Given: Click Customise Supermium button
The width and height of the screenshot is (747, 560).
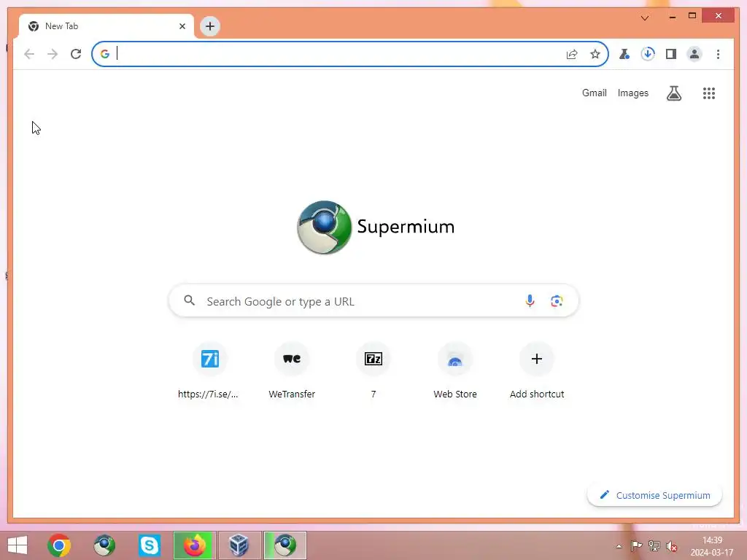Looking at the screenshot, I should point(654,495).
